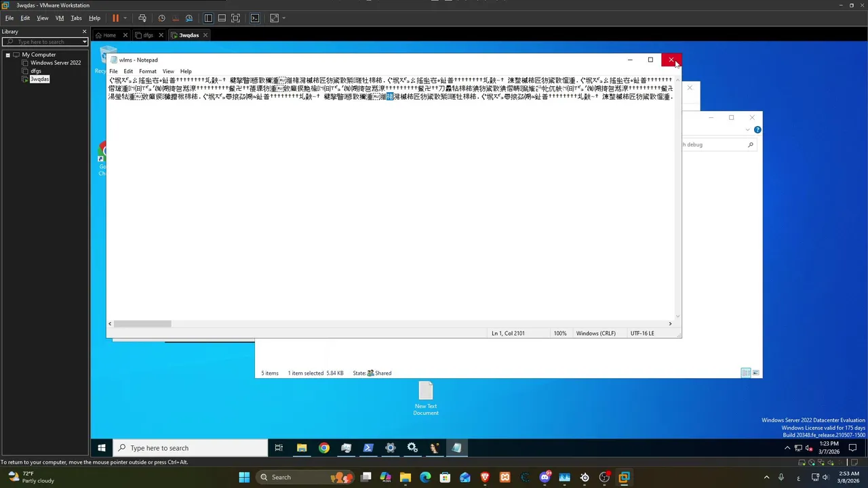Collapse the My Computer tree node

click(x=7, y=55)
